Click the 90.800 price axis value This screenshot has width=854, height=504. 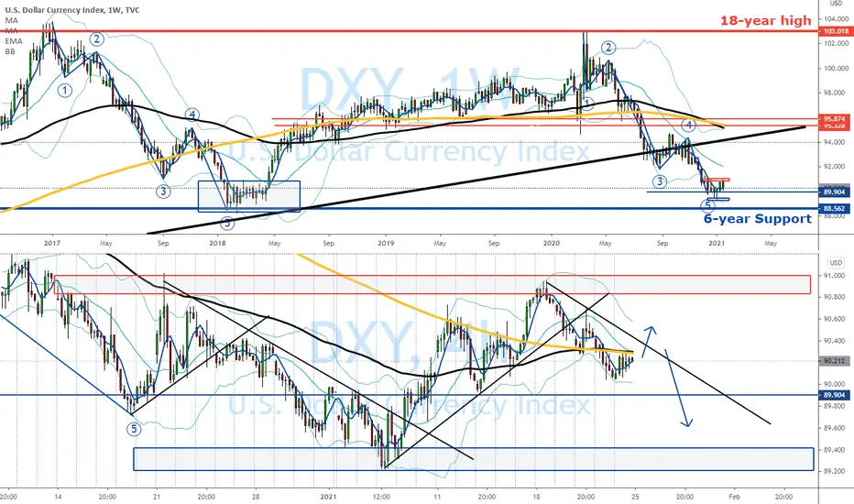coord(836,297)
